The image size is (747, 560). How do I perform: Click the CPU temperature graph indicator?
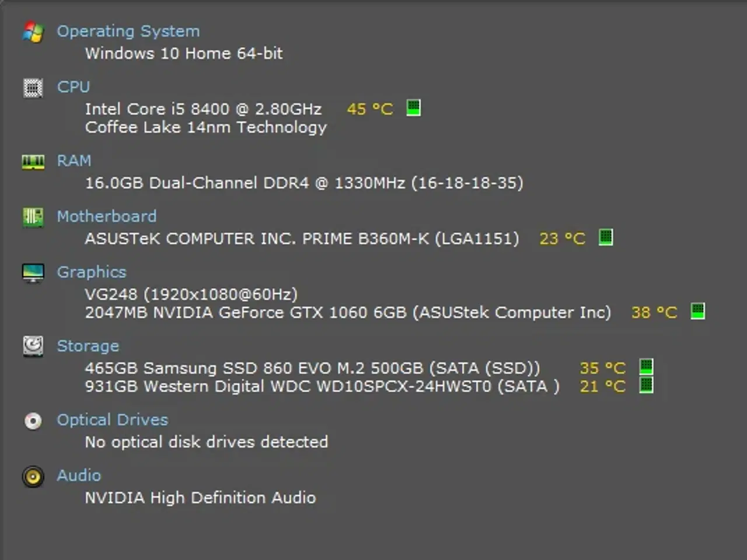[x=414, y=108]
